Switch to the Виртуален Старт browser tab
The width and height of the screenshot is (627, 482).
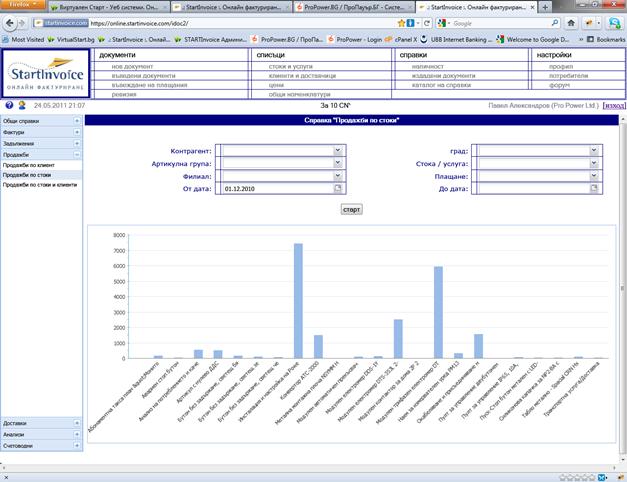point(109,7)
